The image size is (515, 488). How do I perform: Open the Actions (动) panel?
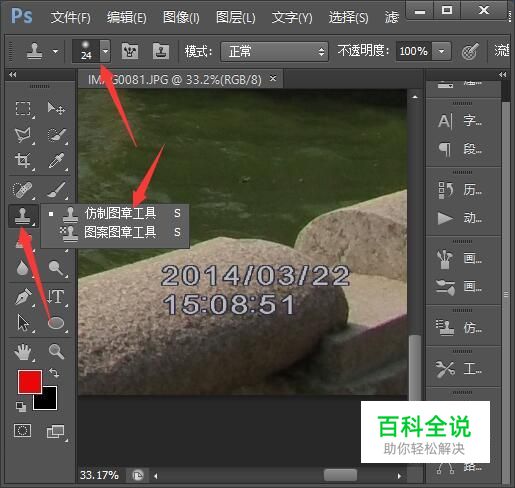[460, 218]
